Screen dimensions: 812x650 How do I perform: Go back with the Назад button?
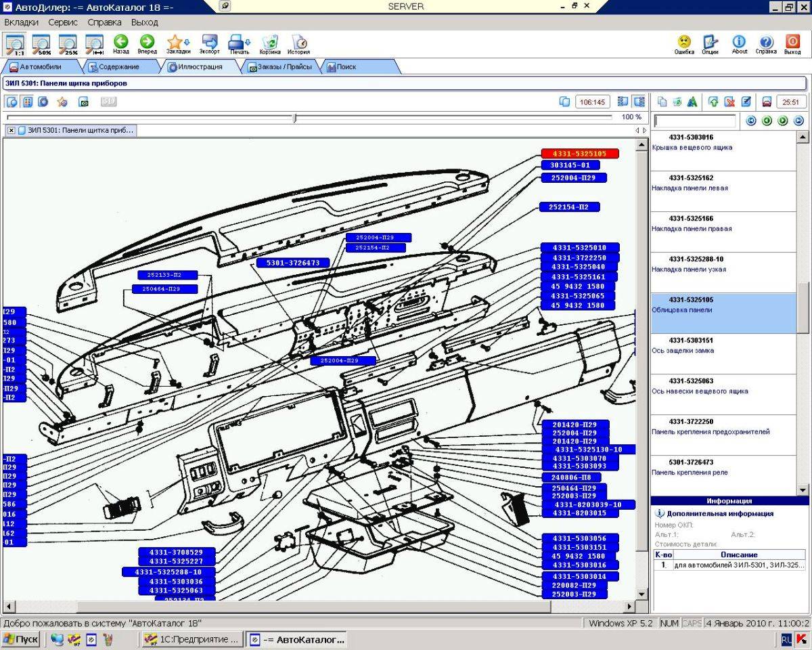121,44
